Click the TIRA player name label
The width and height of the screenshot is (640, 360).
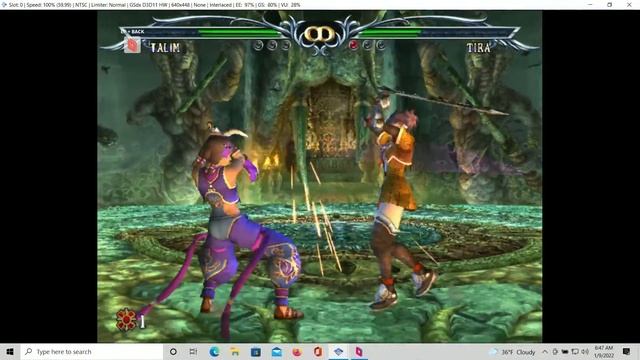(478, 48)
